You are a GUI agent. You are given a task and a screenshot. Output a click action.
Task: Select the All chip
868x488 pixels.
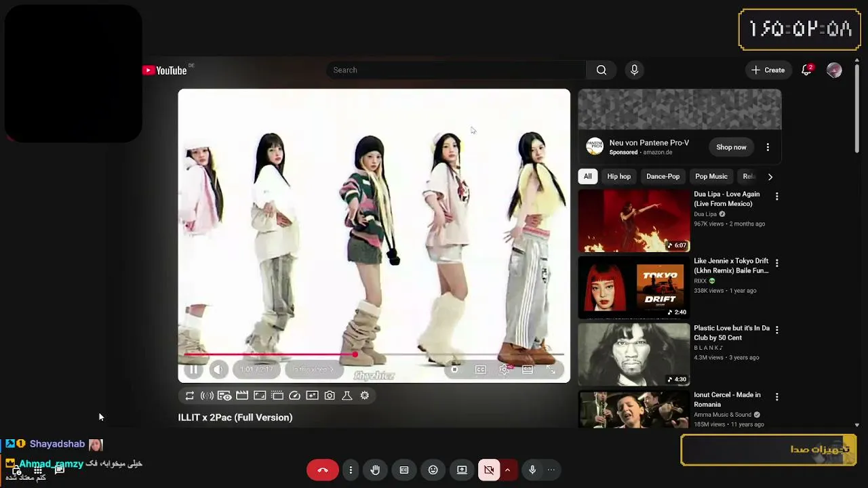[588, 177]
